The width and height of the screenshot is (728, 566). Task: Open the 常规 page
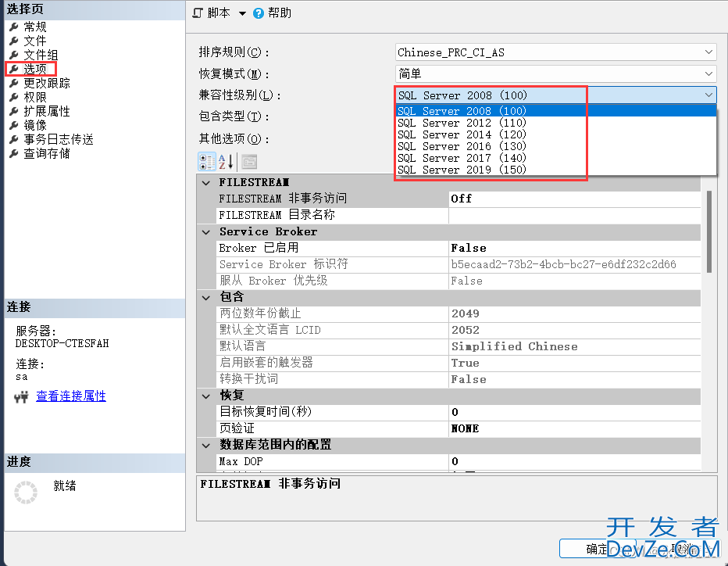pyautogui.click(x=35, y=27)
